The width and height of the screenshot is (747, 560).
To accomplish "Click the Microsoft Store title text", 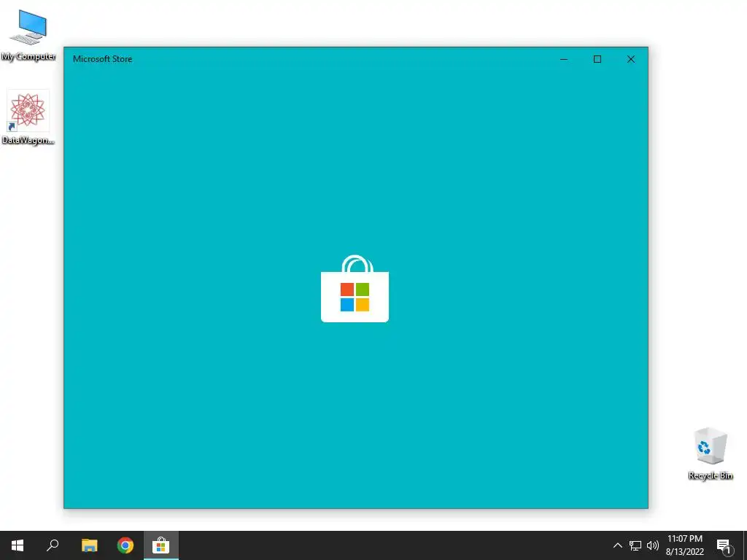I will [x=102, y=59].
